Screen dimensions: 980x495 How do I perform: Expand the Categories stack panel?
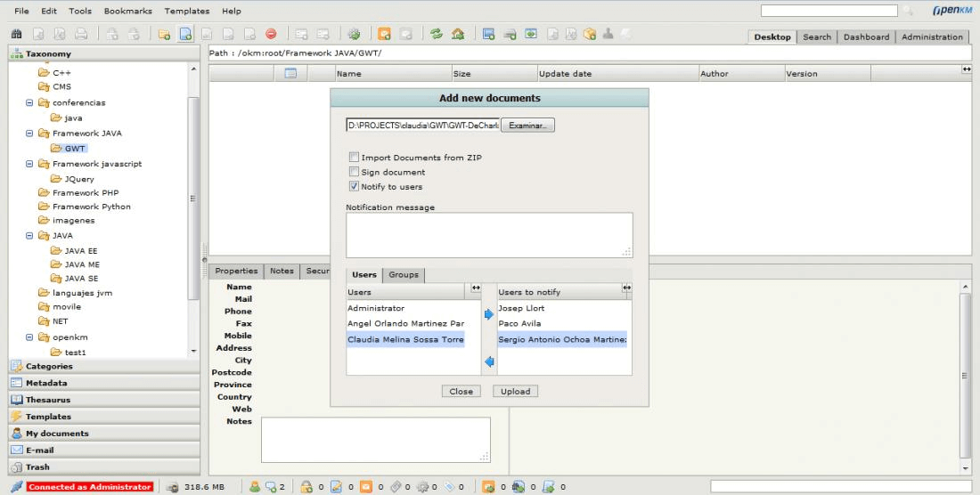coord(104,367)
